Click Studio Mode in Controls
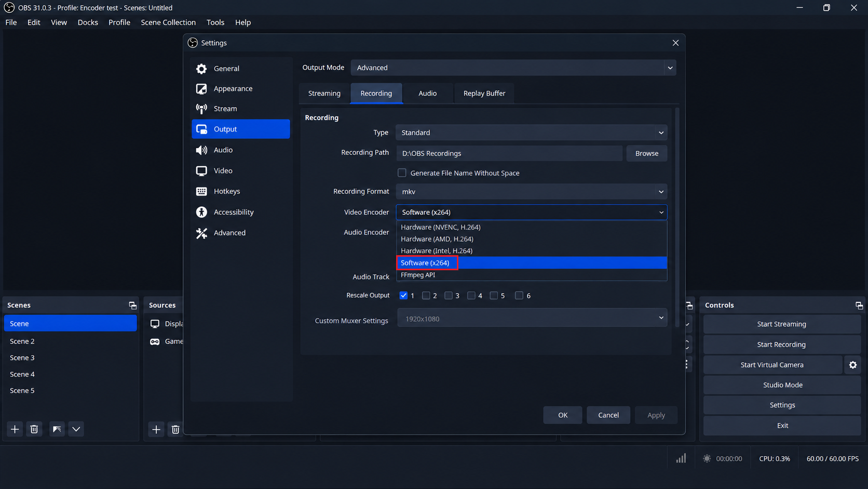The height and width of the screenshot is (489, 868). pos(781,385)
